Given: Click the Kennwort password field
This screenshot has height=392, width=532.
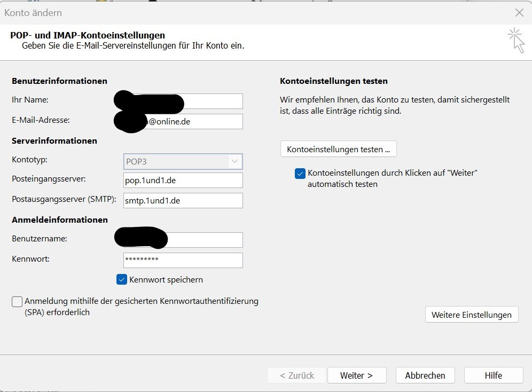Looking at the screenshot, I should pos(183,260).
